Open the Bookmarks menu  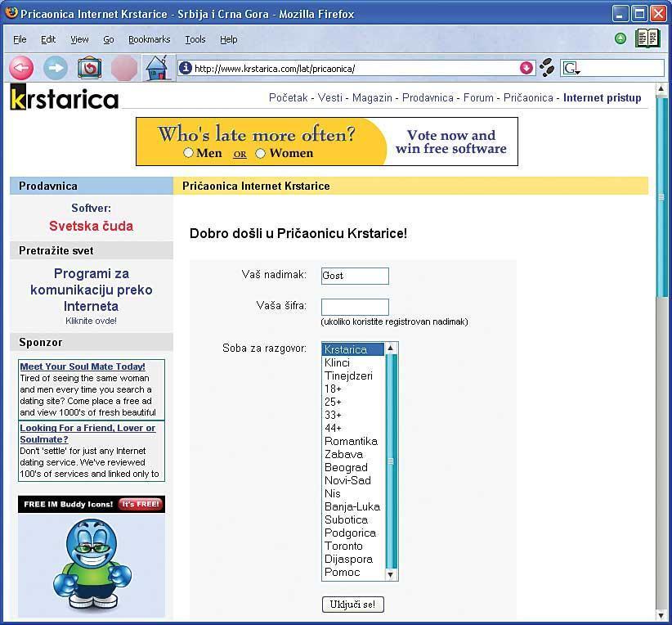click(149, 39)
